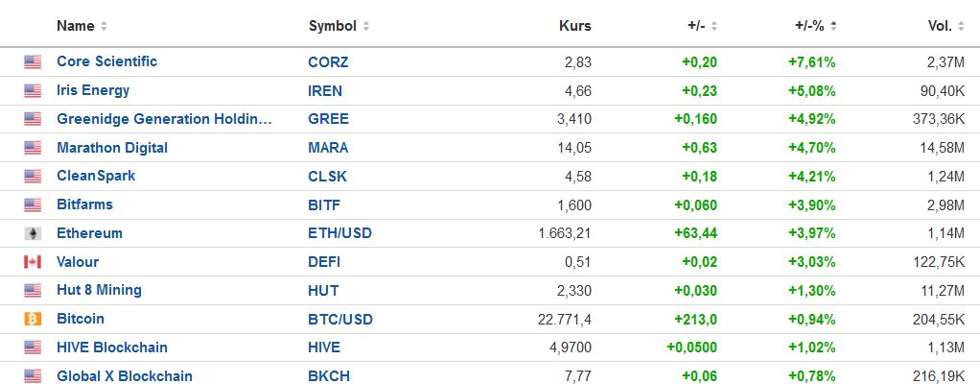Viewport: 980px width, 384px height.
Task: Open the Greenidge Generation Holdings link
Action: (x=164, y=119)
